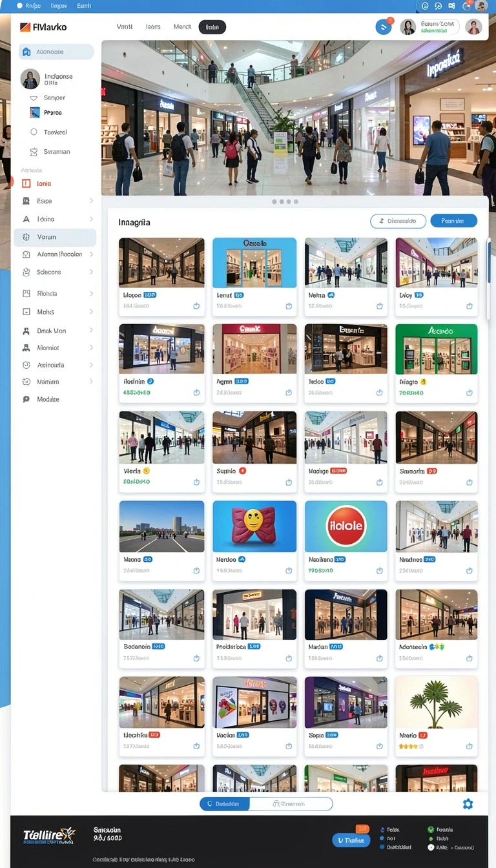
Task: Click the Vorum sidebar icon
Action: [x=26, y=237]
